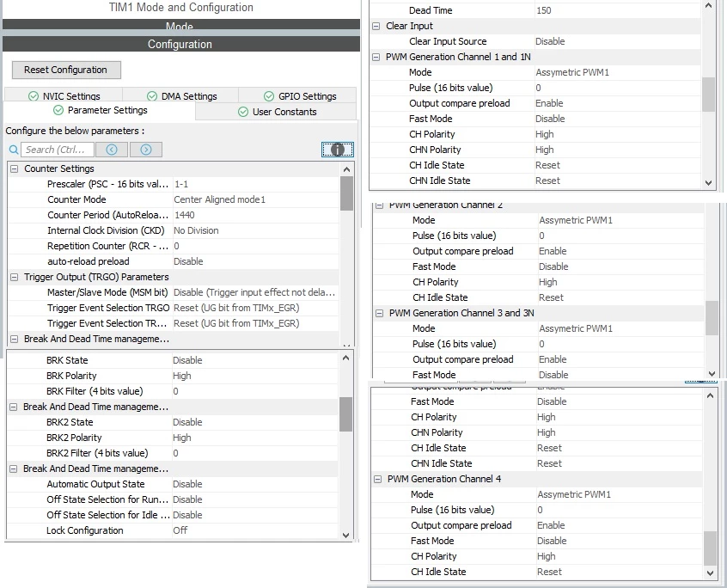Open the NVIC Settings tab
Viewport: 727px width, 588px height.
pyautogui.click(x=64, y=95)
